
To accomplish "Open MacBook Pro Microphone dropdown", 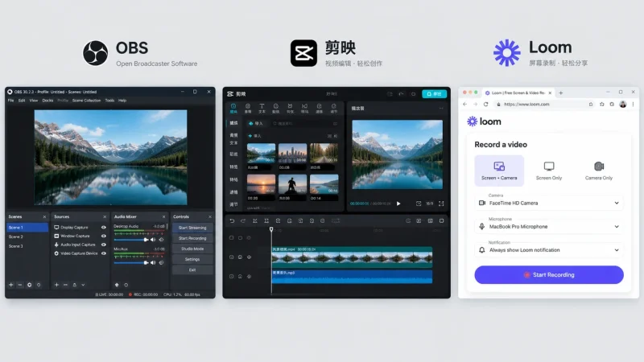I will pos(549,226).
